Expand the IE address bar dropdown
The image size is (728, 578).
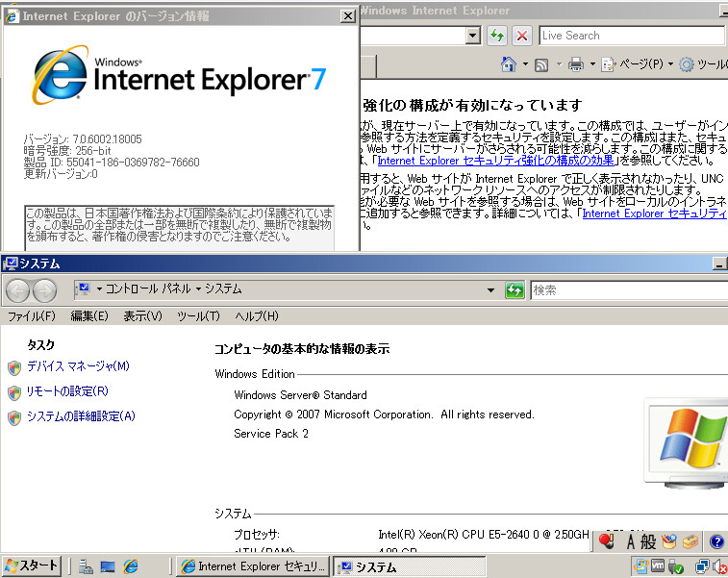(x=472, y=36)
